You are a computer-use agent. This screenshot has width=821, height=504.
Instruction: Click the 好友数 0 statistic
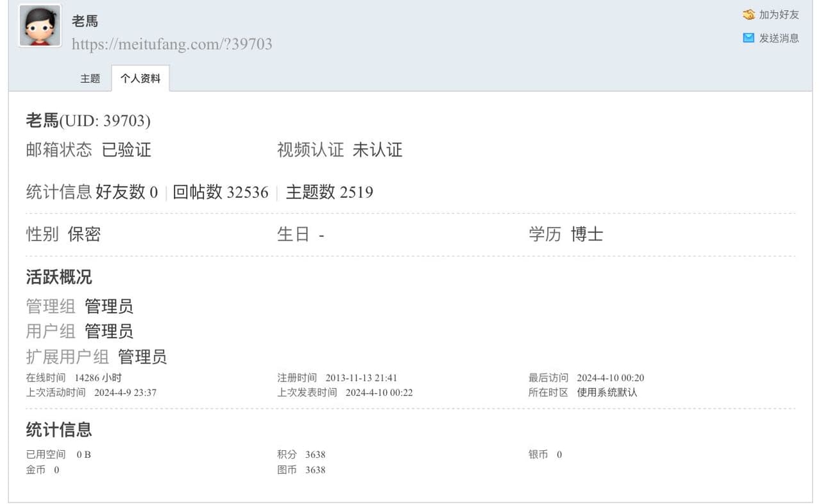(x=127, y=192)
